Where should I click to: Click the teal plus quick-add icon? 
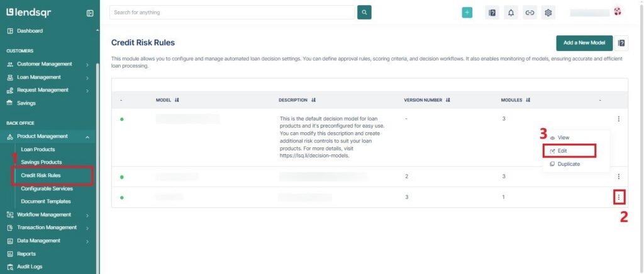[x=467, y=13]
